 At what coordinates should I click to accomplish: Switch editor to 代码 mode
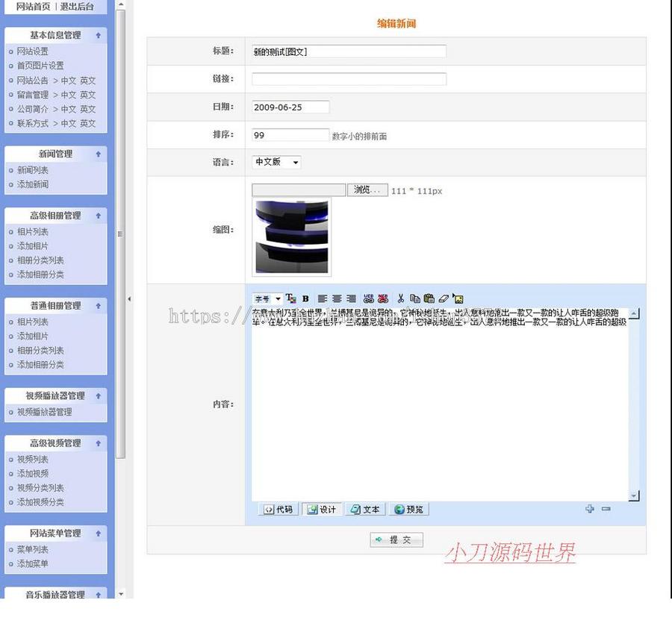[x=279, y=509]
